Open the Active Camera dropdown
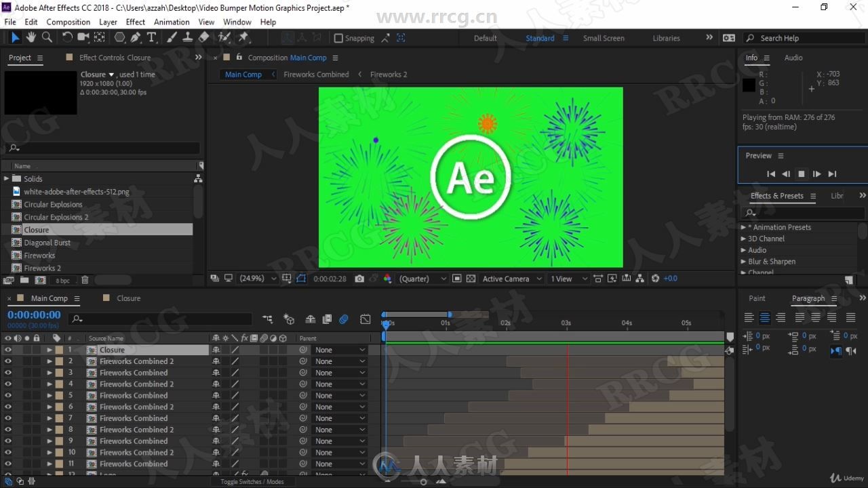Viewport: 868px width, 488px height. [512, 279]
